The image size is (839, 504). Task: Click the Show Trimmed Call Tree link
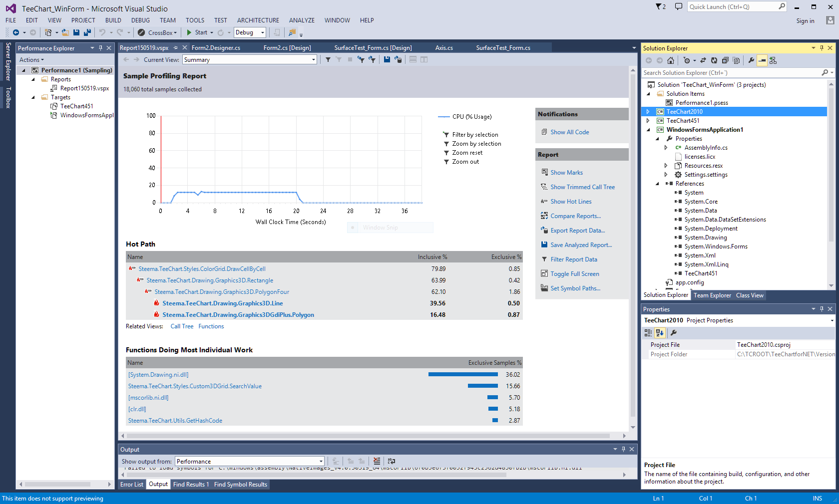point(583,187)
